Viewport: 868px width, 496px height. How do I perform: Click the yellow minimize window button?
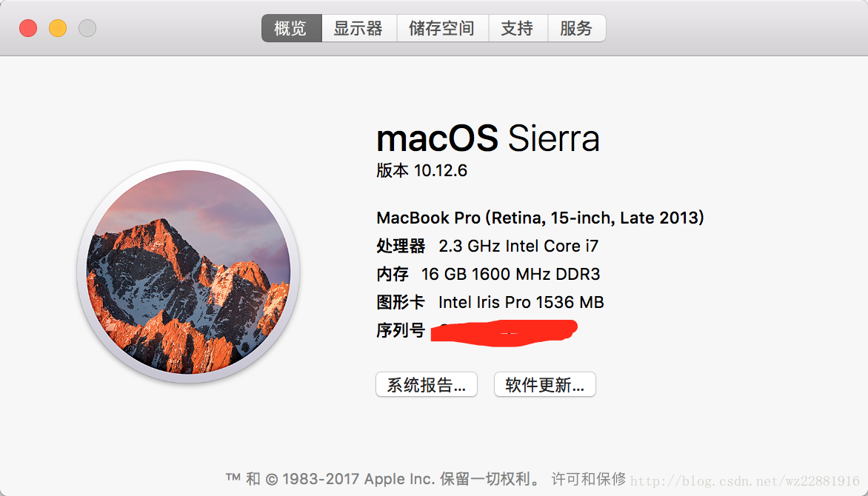pyautogui.click(x=58, y=28)
